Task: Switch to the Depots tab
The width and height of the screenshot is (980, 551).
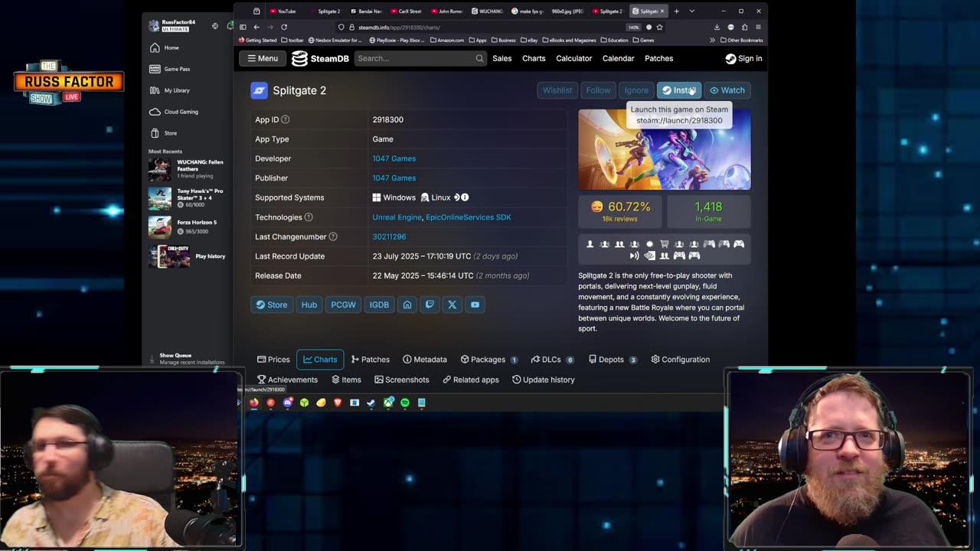Action: point(613,360)
